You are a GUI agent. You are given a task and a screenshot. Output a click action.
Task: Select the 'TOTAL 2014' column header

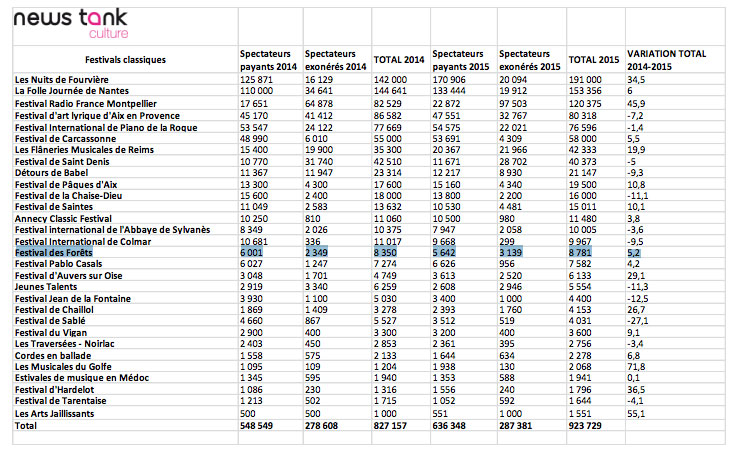(x=400, y=60)
